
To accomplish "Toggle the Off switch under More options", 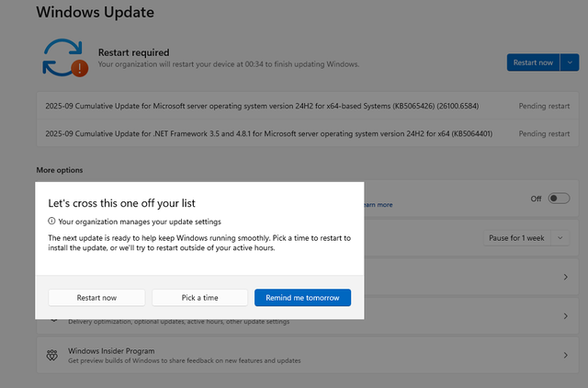I will [x=559, y=199].
